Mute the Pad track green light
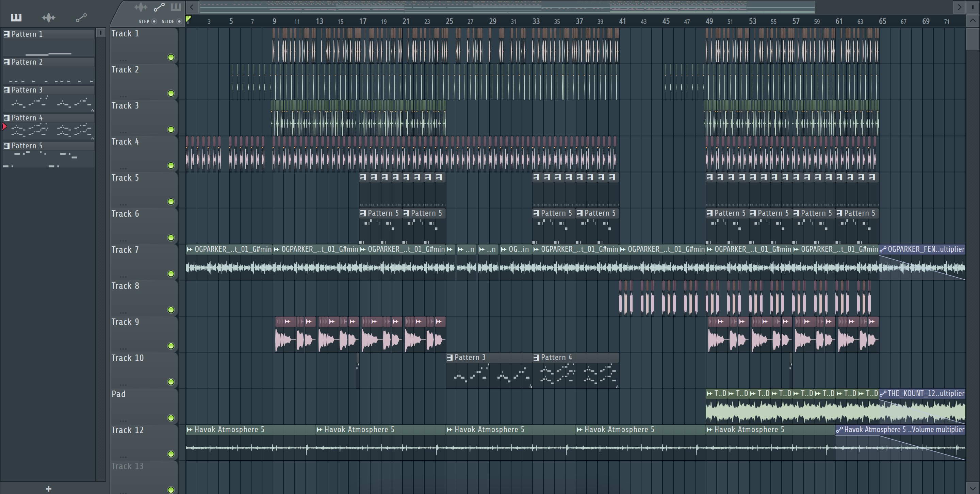Image resolution: width=980 pixels, height=494 pixels. click(x=171, y=418)
